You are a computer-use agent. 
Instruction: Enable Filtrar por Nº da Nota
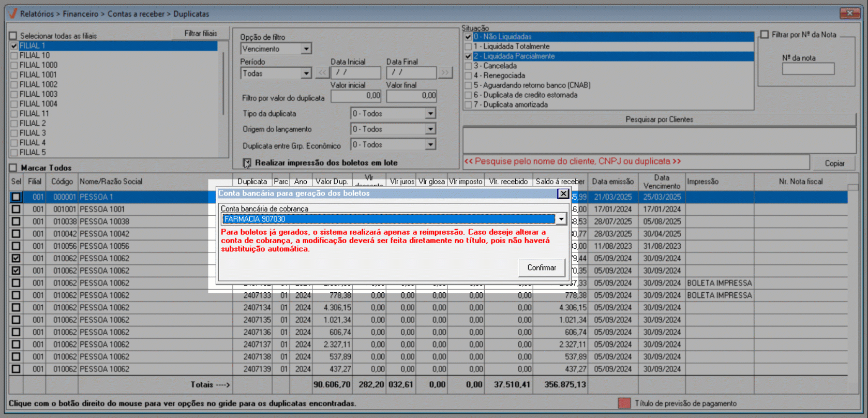(765, 35)
